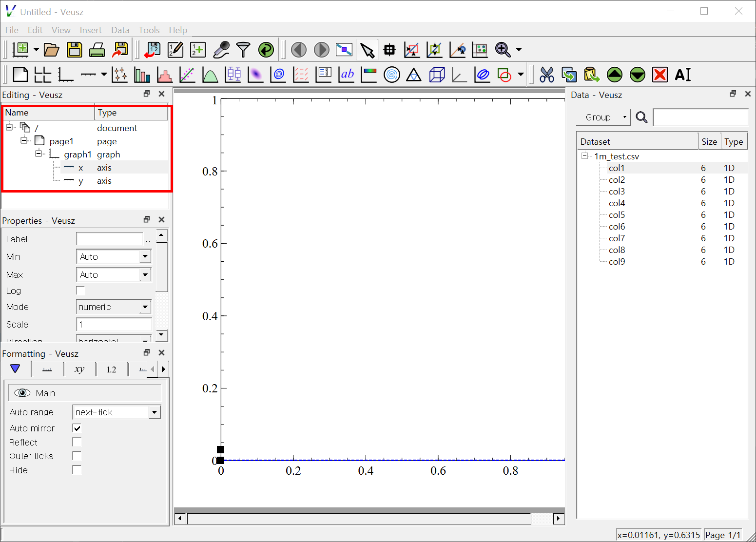Click the Import data icon

153,49
